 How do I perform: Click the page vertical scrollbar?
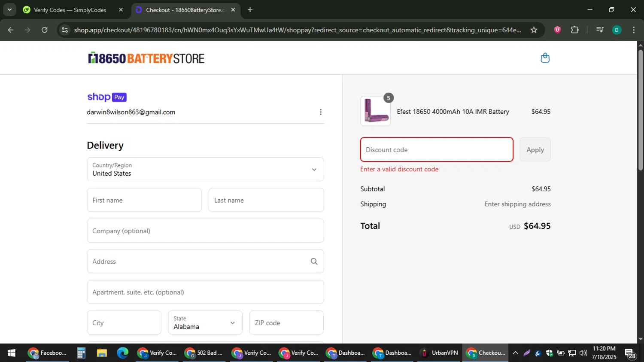(641, 110)
